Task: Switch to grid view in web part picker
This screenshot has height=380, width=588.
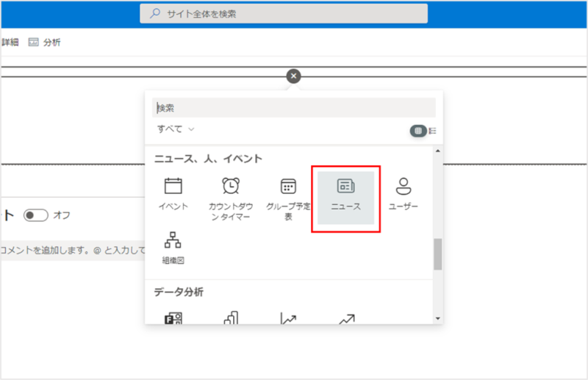Action: click(x=417, y=131)
